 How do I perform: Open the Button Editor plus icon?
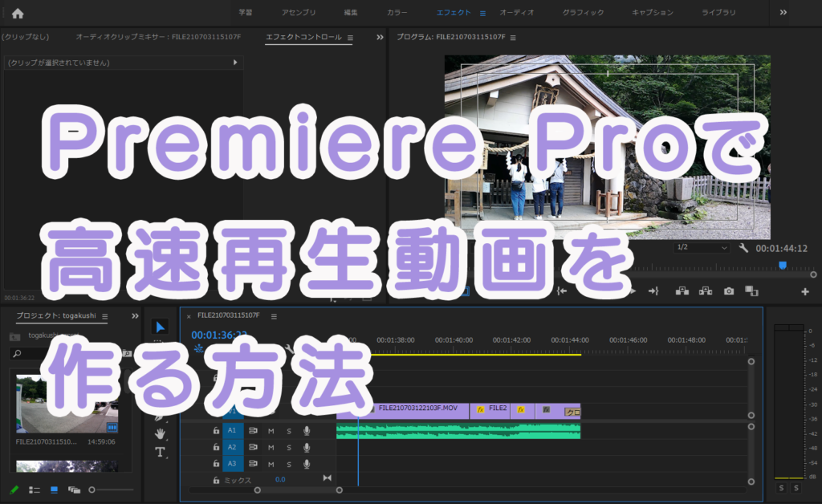805,291
